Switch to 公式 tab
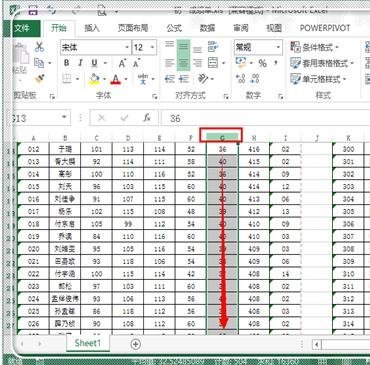Image resolution: width=370 pixels, height=365 pixels. pos(174,28)
